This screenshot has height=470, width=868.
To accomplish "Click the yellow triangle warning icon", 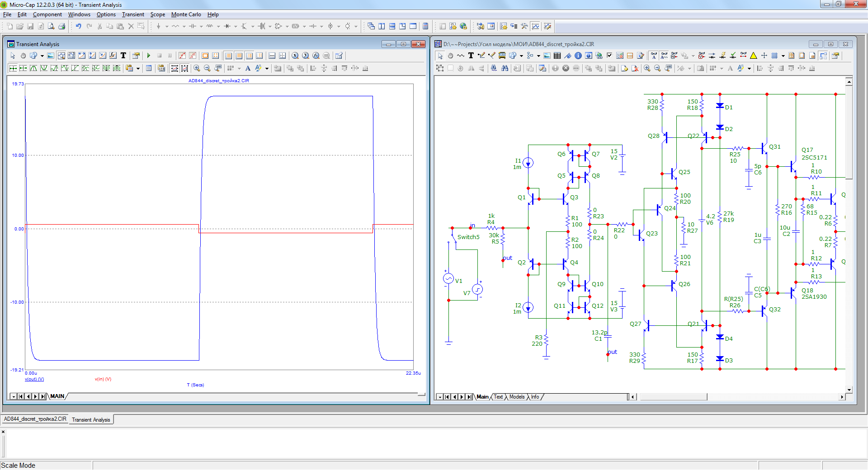I will [x=753, y=56].
